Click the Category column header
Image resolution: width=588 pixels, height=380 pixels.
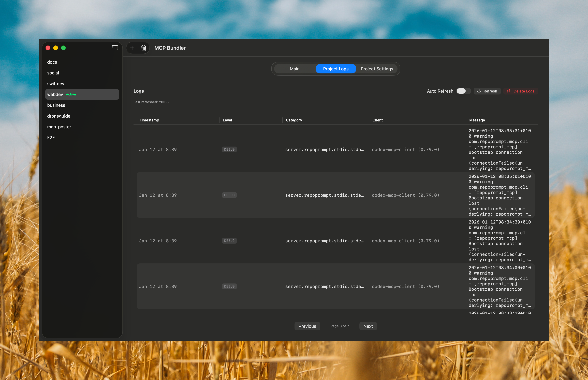tap(294, 120)
